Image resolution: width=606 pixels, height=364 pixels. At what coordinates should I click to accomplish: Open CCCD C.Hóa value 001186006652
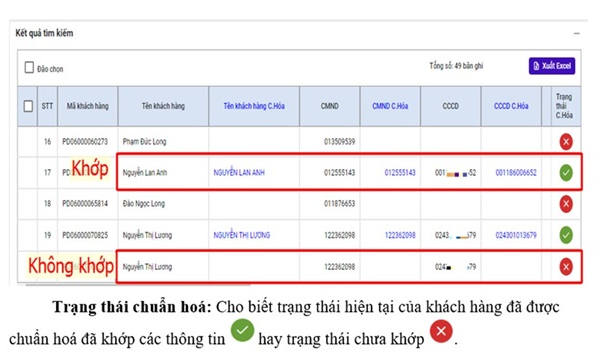pyautogui.click(x=516, y=173)
